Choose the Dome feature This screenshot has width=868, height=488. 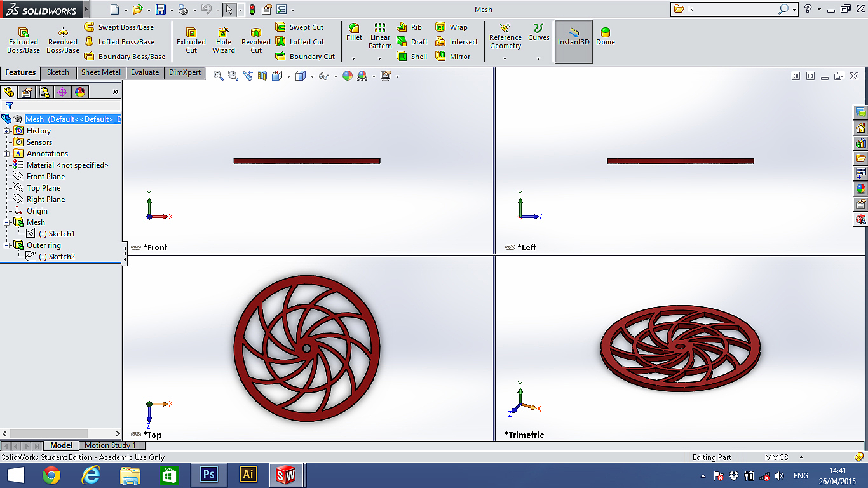[605, 36]
